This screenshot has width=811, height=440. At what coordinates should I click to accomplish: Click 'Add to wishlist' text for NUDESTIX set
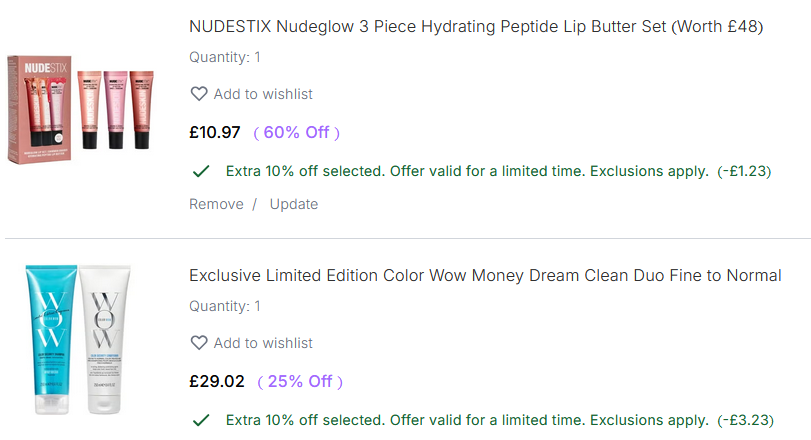click(263, 94)
